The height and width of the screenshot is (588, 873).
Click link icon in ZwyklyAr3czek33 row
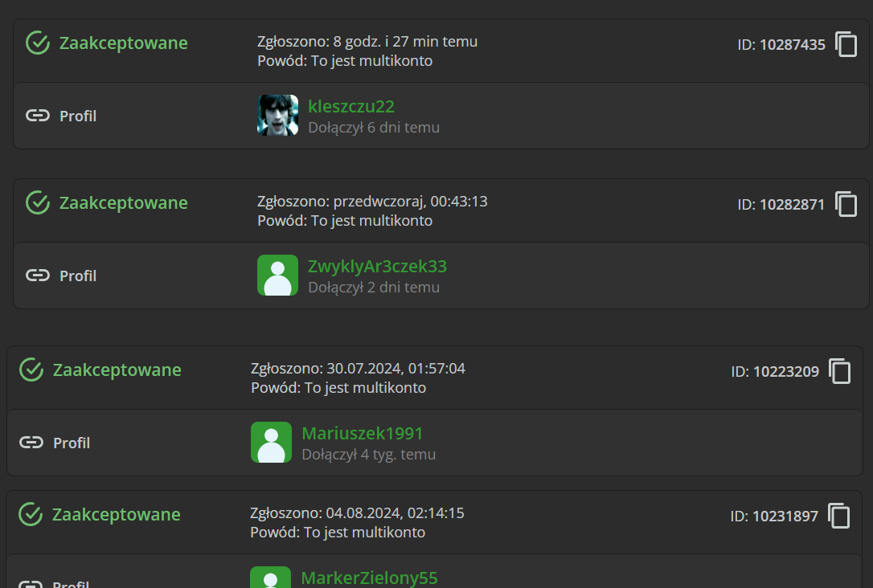coord(38,276)
